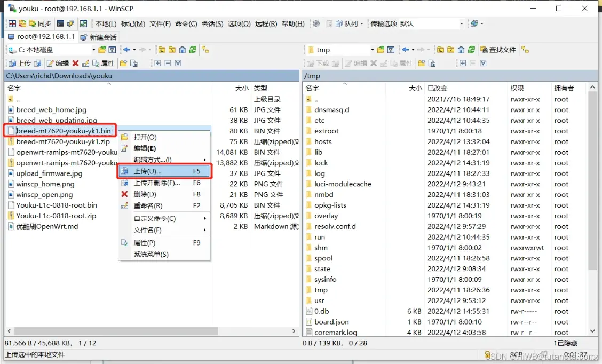Go to local parent directory icon
The height and width of the screenshot is (364, 602).
click(162, 50)
